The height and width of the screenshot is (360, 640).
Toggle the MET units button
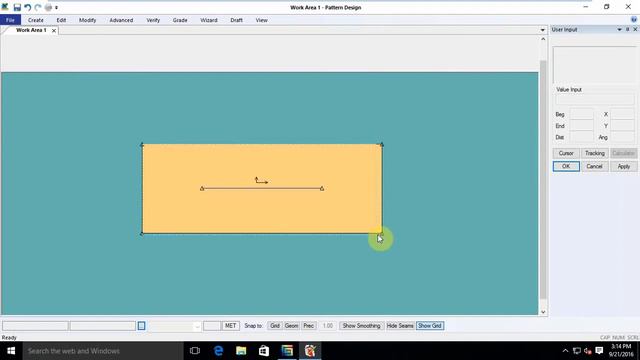231,326
